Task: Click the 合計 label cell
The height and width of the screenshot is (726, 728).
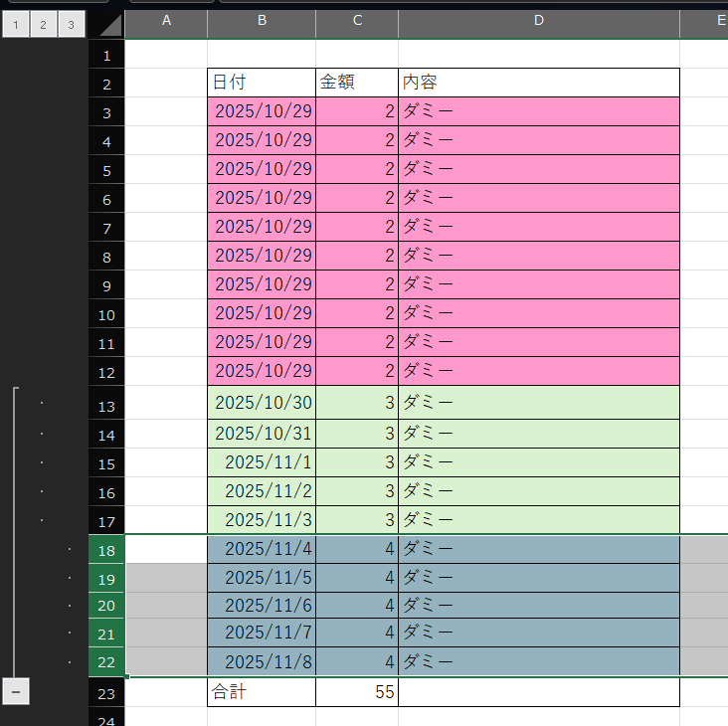Action: (x=262, y=692)
